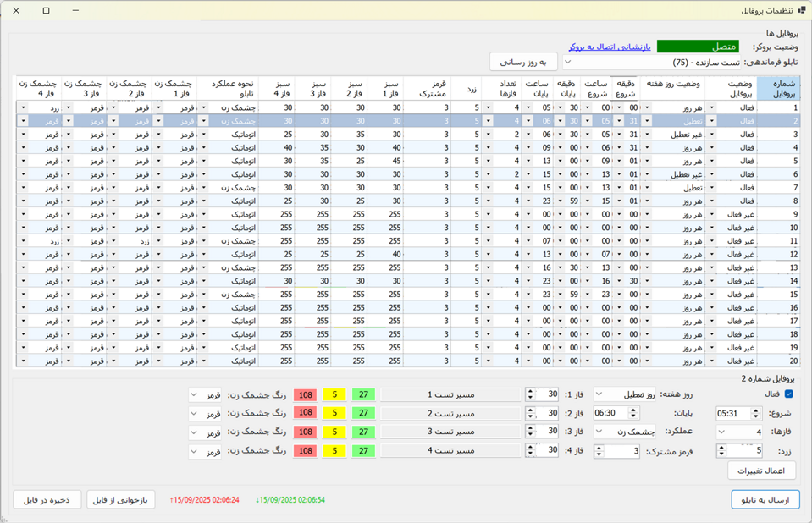Screen dimensions: 812x523
Task: Click the ارسال به تابلو button
Action: 765,499
